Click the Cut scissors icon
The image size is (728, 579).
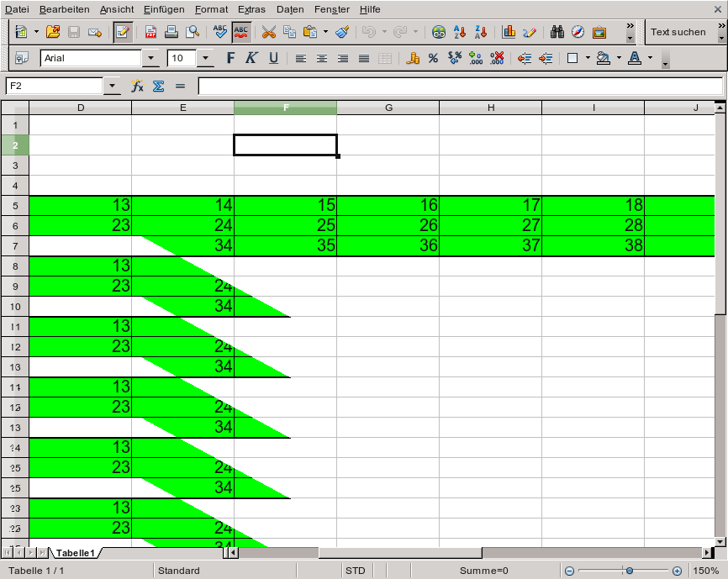pos(269,32)
